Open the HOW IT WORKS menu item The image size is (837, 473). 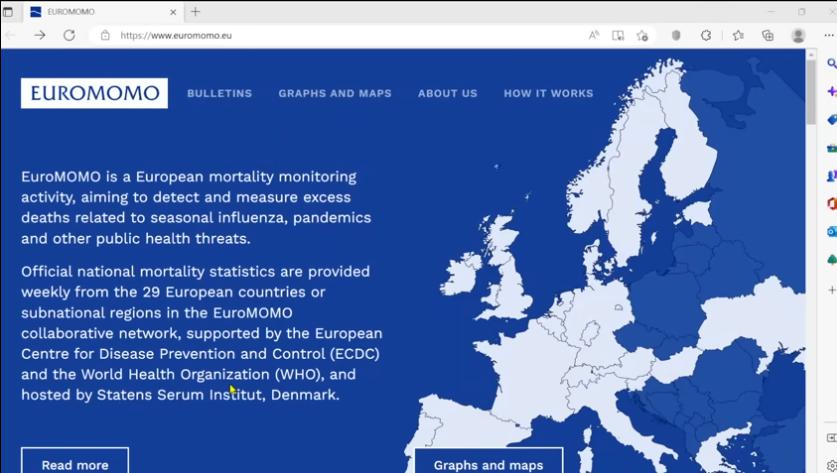(x=548, y=93)
